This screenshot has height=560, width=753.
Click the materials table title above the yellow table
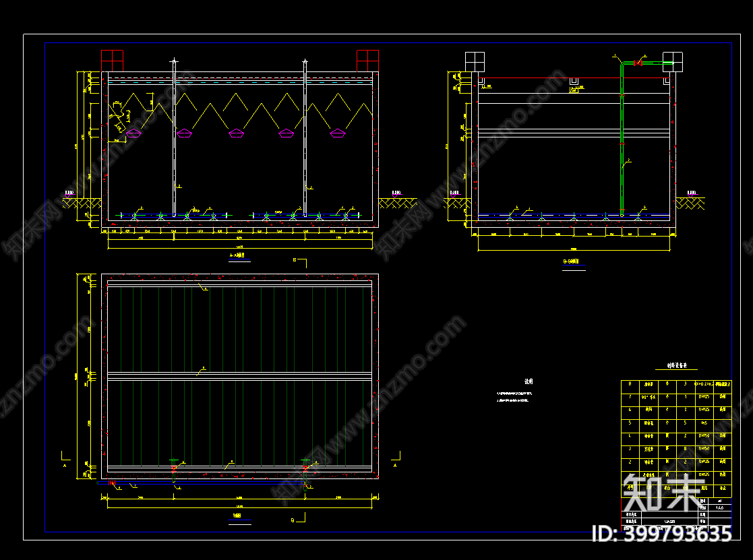[x=676, y=367]
